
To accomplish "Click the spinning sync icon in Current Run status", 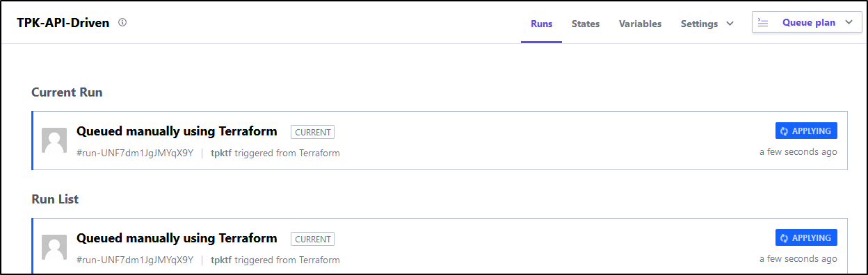I will (784, 131).
